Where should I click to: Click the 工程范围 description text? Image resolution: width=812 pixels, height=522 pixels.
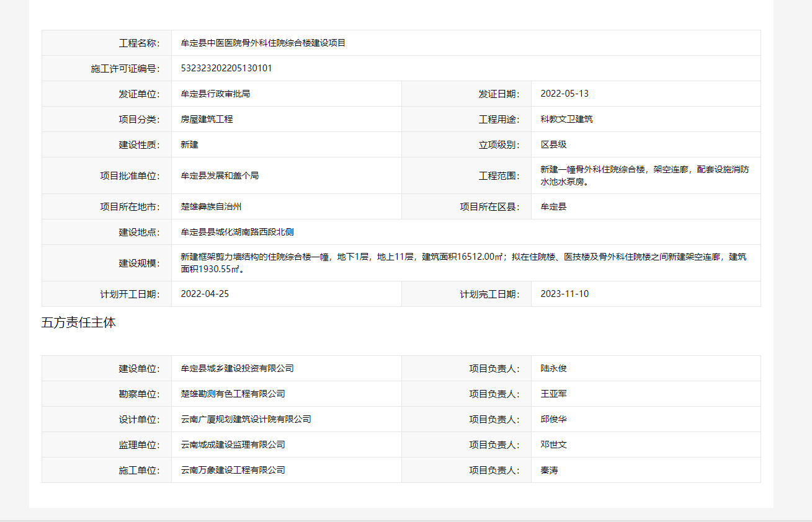[645, 175]
